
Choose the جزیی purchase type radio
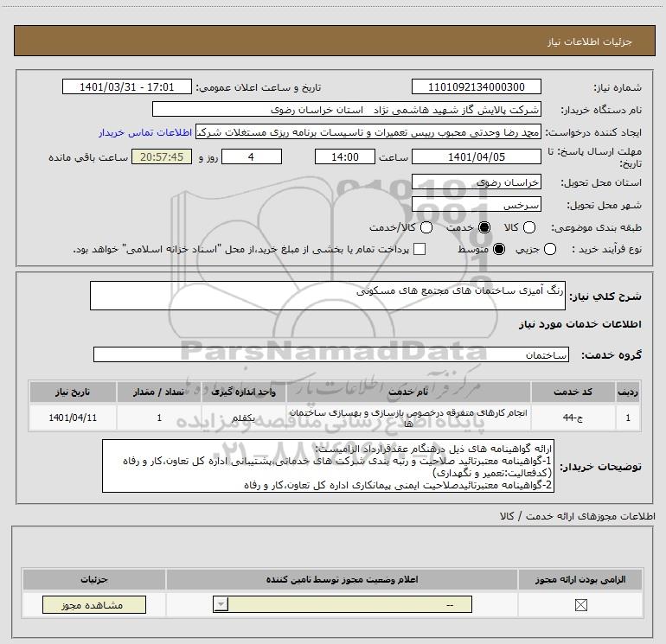click(x=550, y=249)
